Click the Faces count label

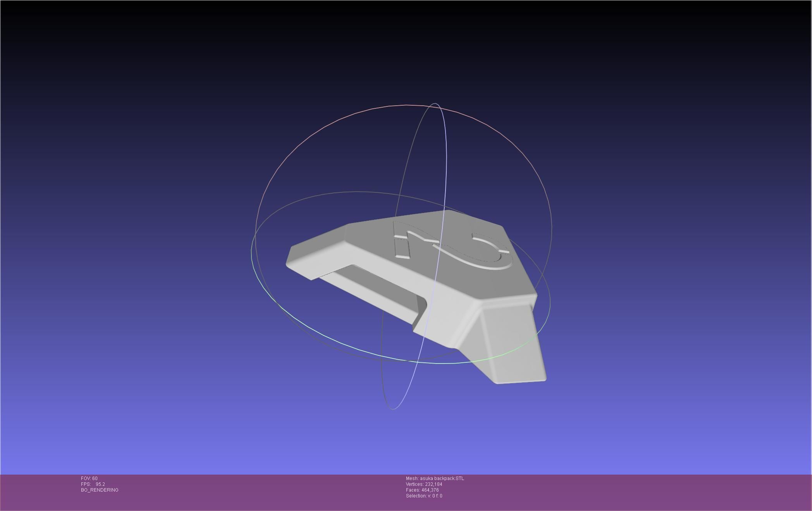tap(422, 490)
